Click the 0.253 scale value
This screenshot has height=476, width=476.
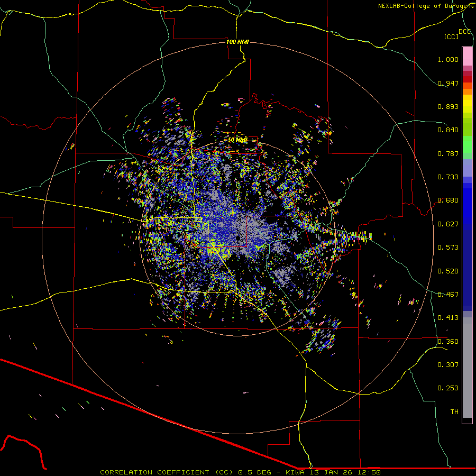tap(448, 388)
